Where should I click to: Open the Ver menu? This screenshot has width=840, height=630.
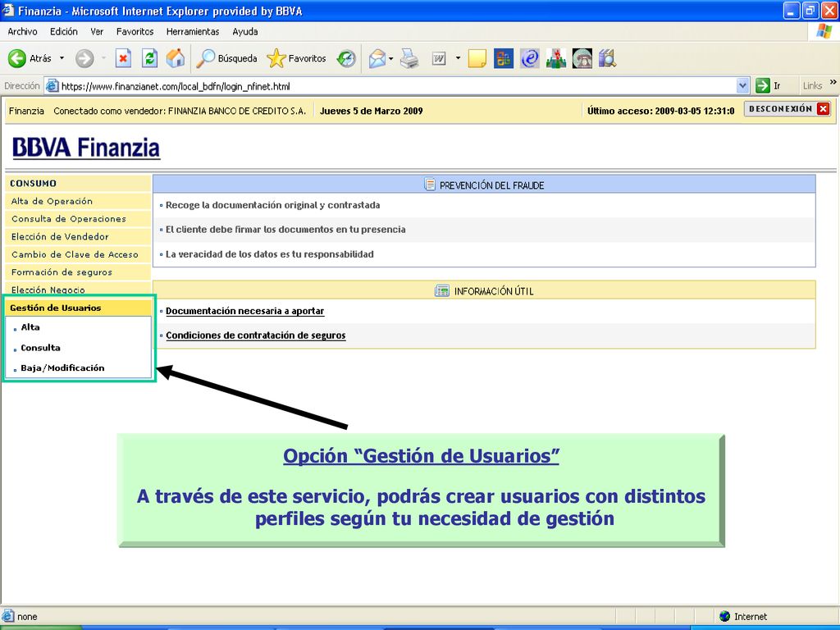click(x=97, y=32)
